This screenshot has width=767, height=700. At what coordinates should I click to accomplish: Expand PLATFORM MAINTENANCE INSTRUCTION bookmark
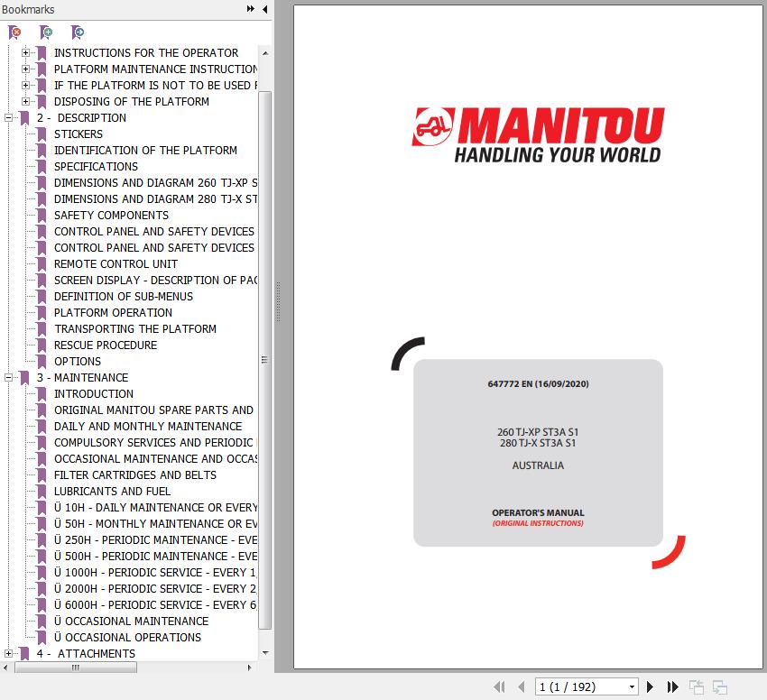pos(25,69)
